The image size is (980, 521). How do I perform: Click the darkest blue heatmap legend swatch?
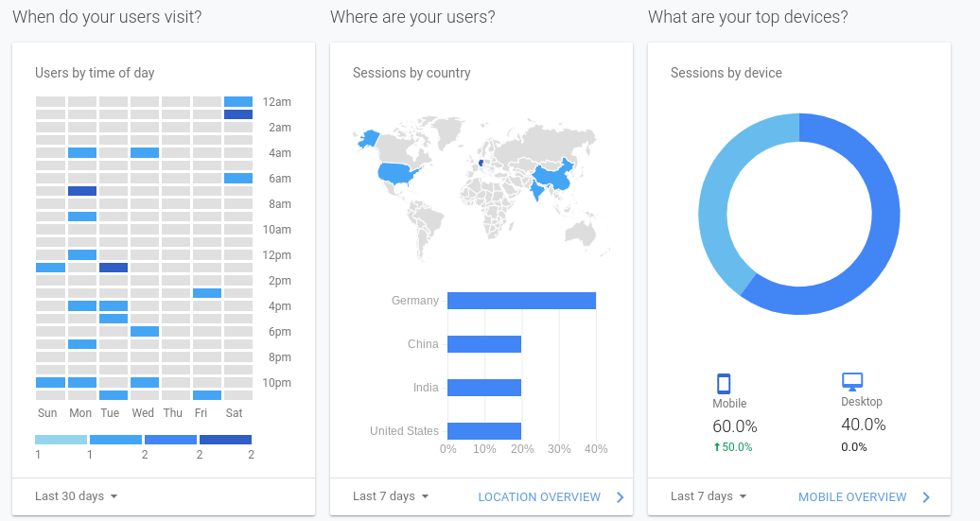pyautogui.click(x=226, y=440)
